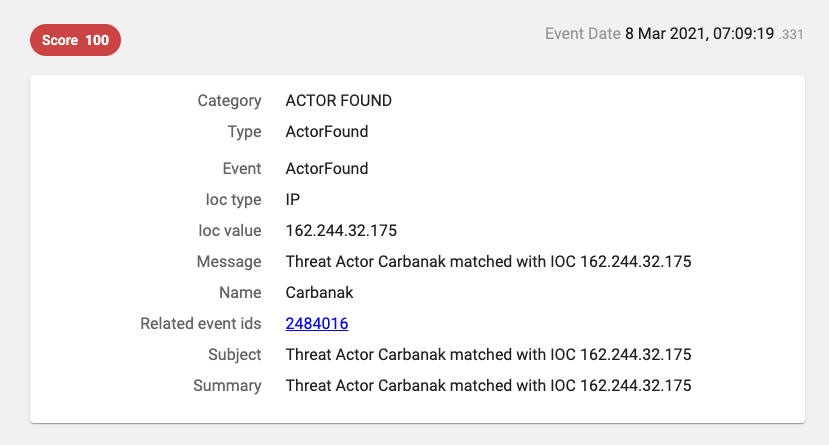
Task: Click the Ioc type value IP
Action: pyautogui.click(x=292, y=200)
